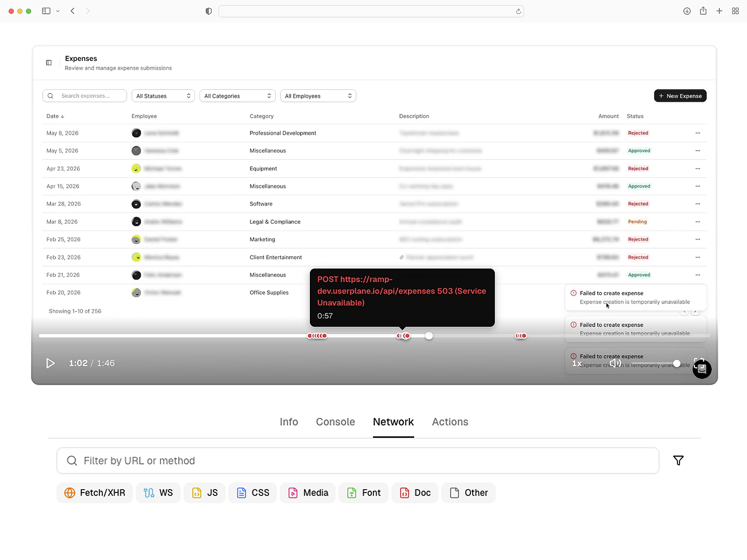Collapse the sidebar beside the Expenses heading

[48, 63]
